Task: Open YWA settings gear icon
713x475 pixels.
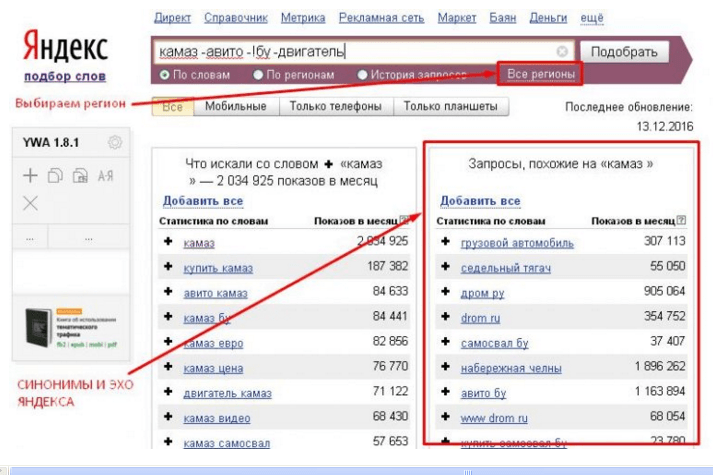Action: [115, 142]
